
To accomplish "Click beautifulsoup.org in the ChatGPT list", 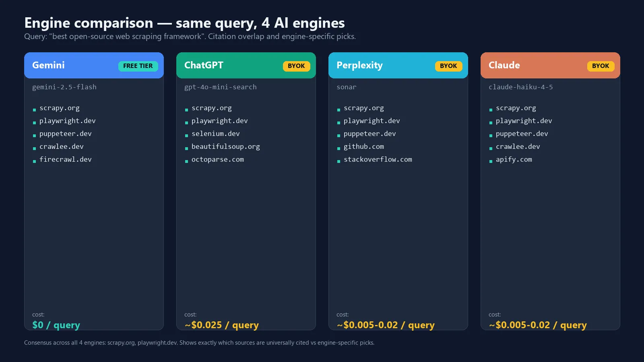I will coord(226,146).
